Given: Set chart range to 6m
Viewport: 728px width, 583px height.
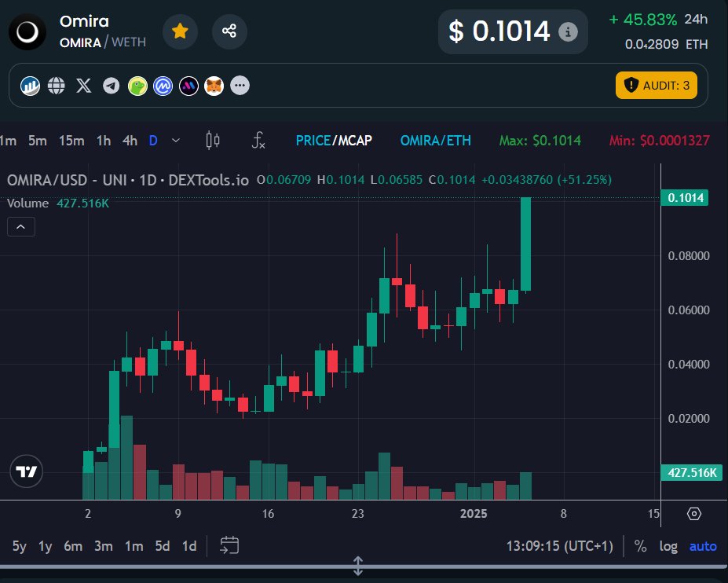Looking at the screenshot, I should pos(73,546).
